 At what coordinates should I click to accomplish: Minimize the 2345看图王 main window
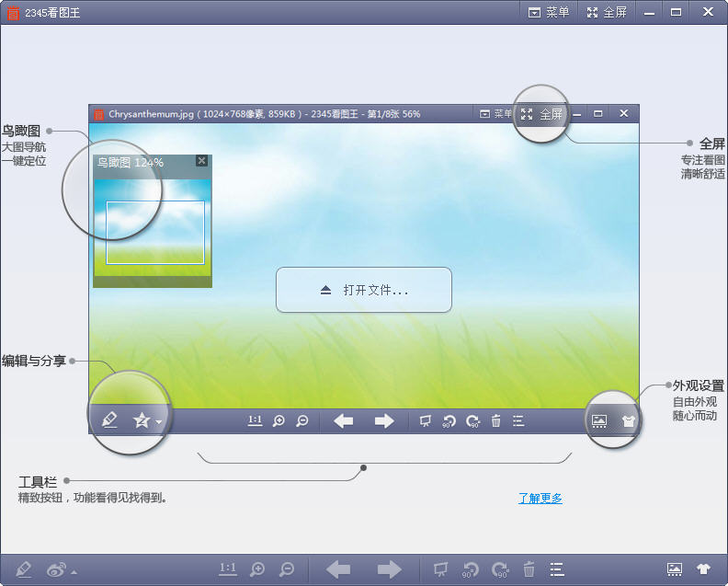pyautogui.click(x=649, y=13)
